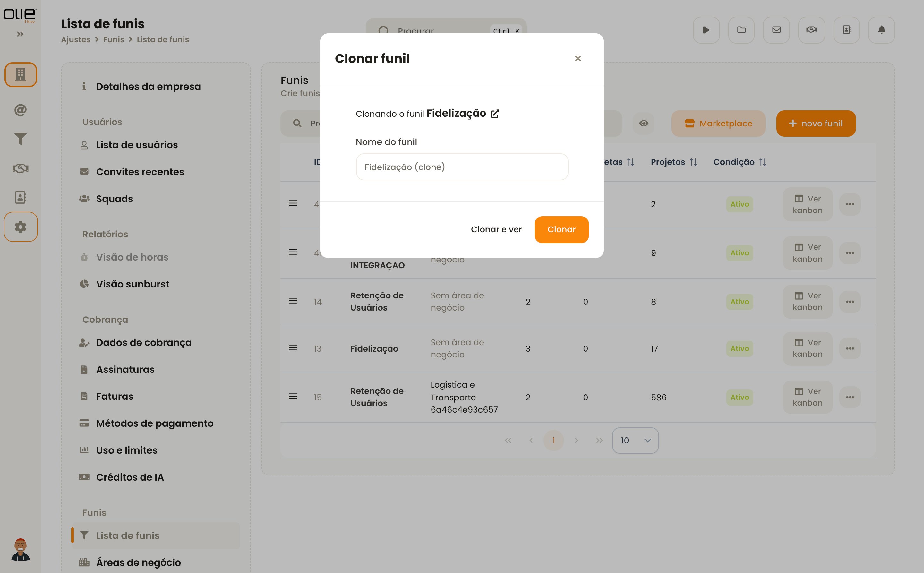Close the Clonar funil dialog
Image resolution: width=924 pixels, height=573 pixels.
point(577,58)
